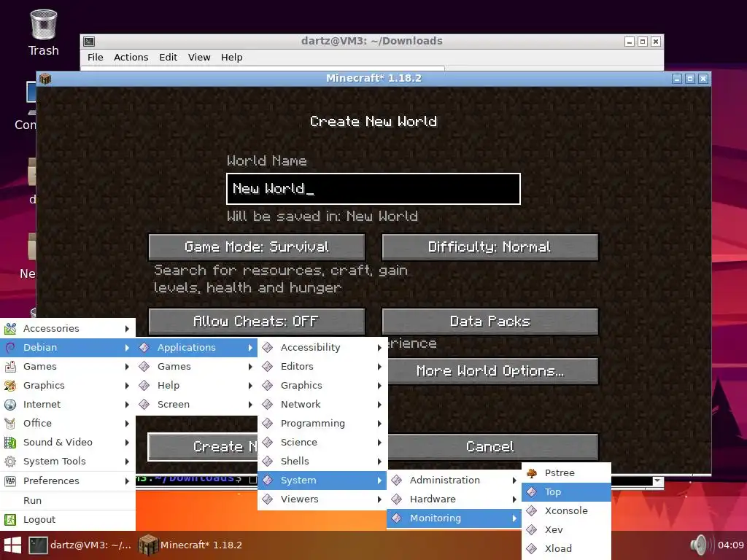Screen dimensions: 747x560
Task: Click the terminal window title-bar icon
Action: click(x=89, y=42)
